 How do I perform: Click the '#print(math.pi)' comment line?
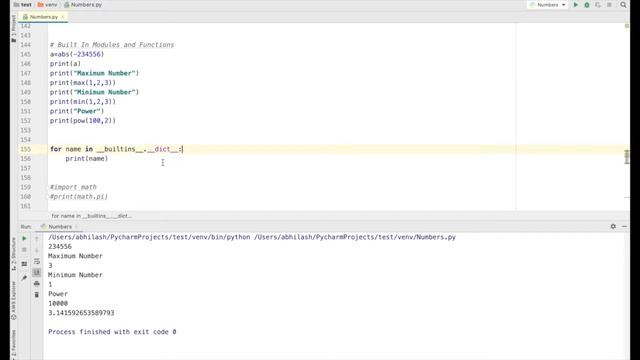coord(79,197)
